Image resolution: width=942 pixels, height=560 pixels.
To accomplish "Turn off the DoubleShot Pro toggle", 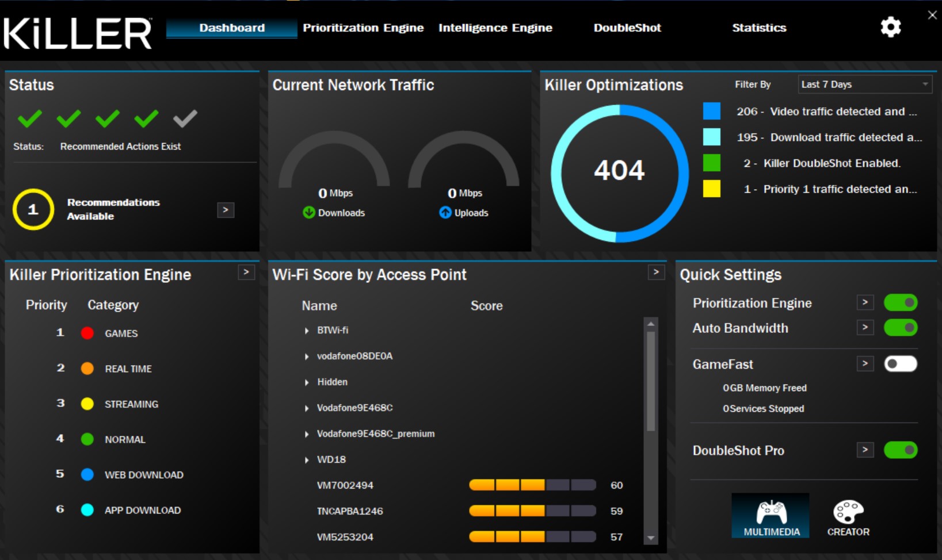I will click(901, 450).
